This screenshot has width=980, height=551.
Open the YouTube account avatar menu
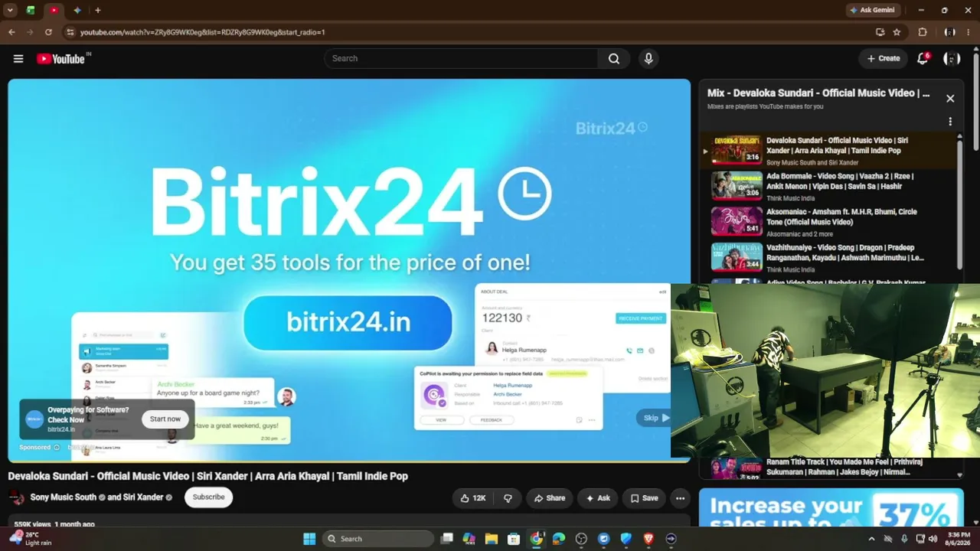click(x=952, y=58)
